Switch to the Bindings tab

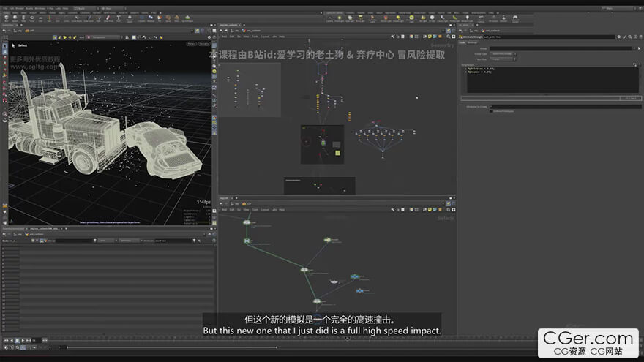click(473, 42)
